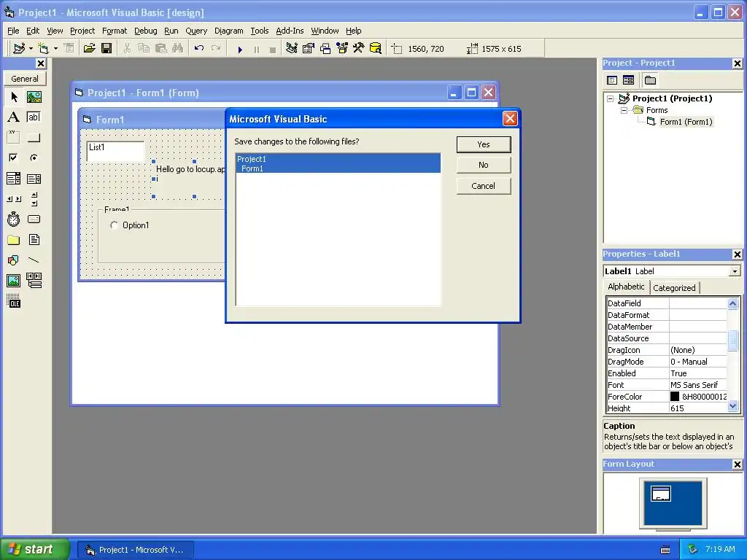This screenshot has height=560, width=747.
Task: Open the Project menu
Action: (82, 31)
